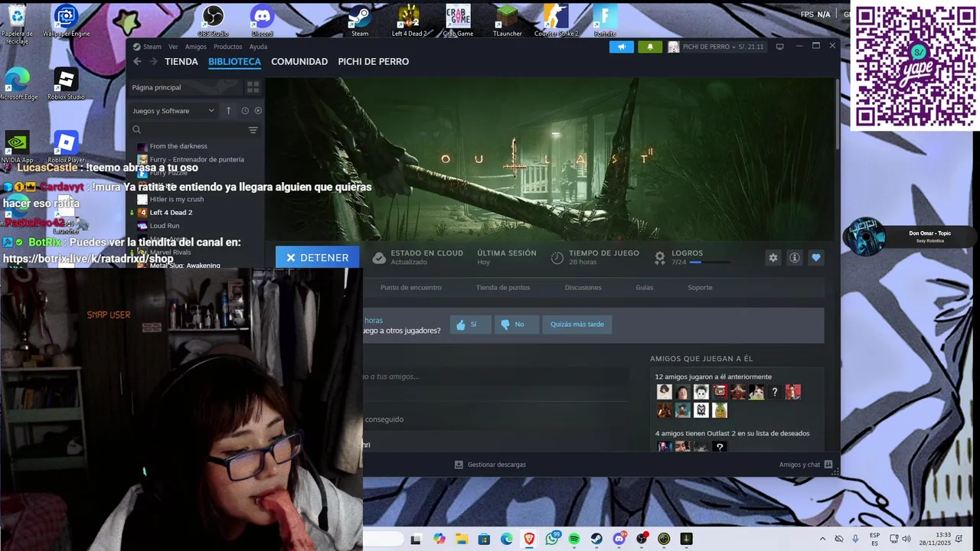
Task: Go to BIBLIOTECA section
Action: (234, 62)
